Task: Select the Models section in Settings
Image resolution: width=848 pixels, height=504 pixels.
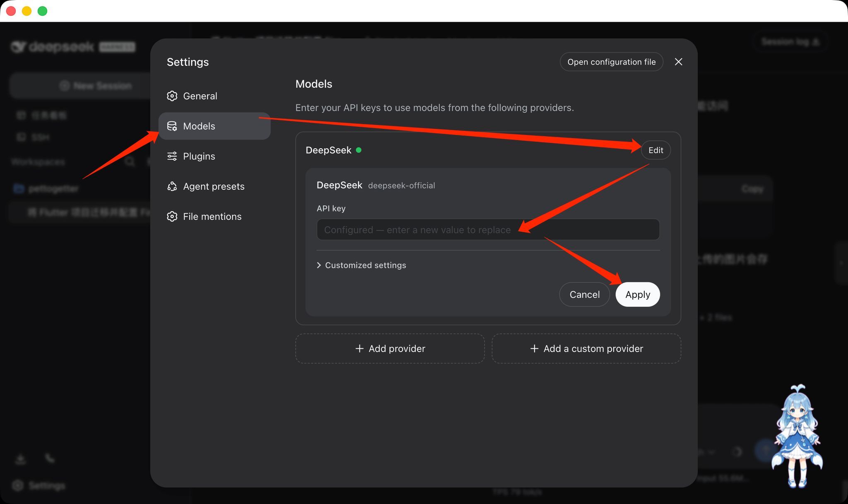Action: click(x=214, y=126)
